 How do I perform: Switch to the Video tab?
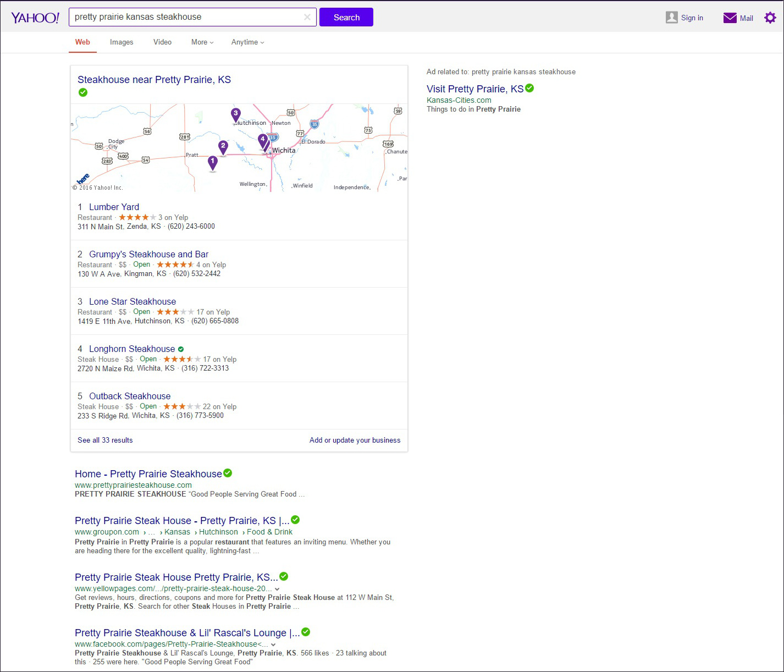(162, 42)
